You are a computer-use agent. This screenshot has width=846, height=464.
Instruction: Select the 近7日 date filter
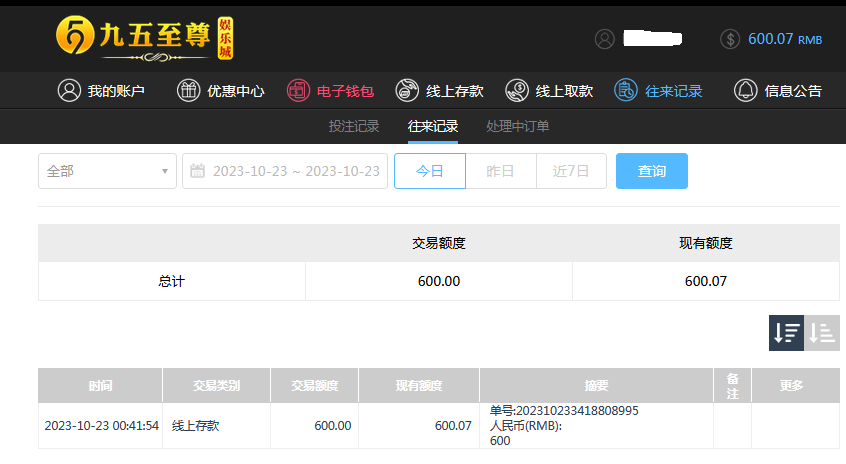coord(571,171)
